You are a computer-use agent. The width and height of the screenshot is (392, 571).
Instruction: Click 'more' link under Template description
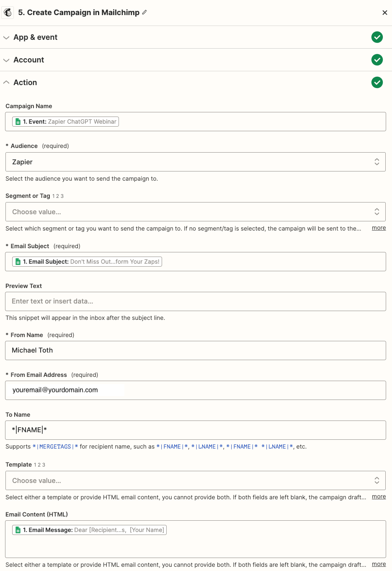[379, 496]
